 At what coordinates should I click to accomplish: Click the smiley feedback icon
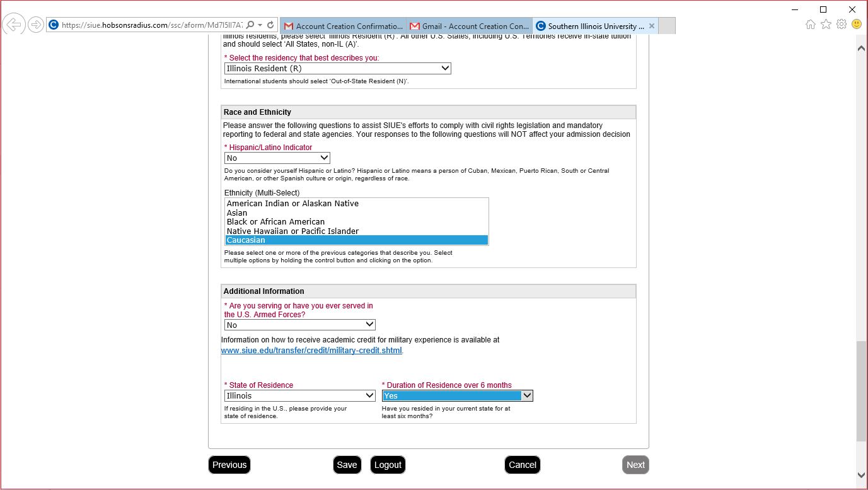(857, 25)
